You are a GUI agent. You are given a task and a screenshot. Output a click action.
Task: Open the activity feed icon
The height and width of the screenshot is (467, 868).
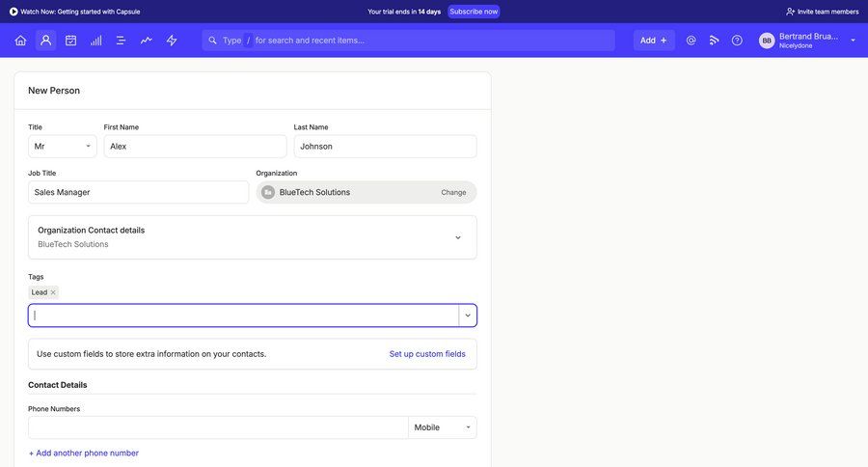pyautogui.click(x=715, y=41)
